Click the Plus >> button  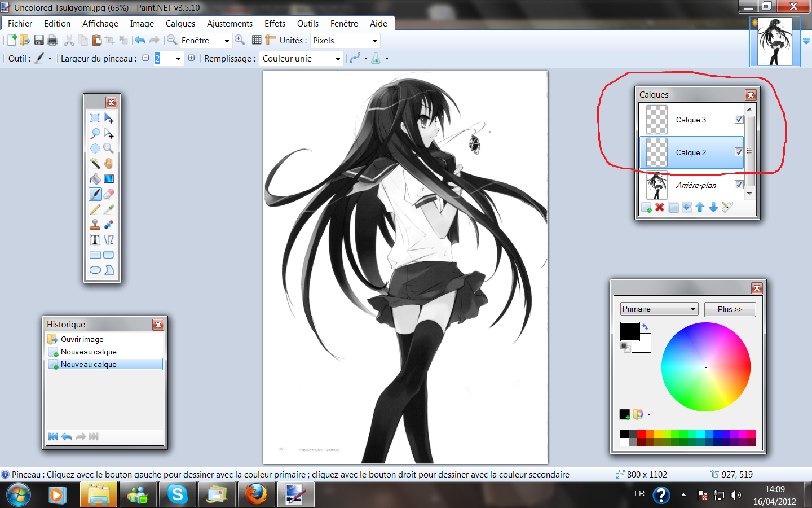(x=730, y=309)
